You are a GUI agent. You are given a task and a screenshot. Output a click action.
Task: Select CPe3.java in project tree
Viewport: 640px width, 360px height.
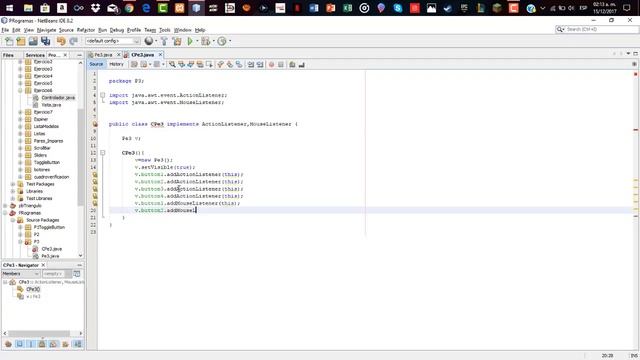[x=51, y=249]
